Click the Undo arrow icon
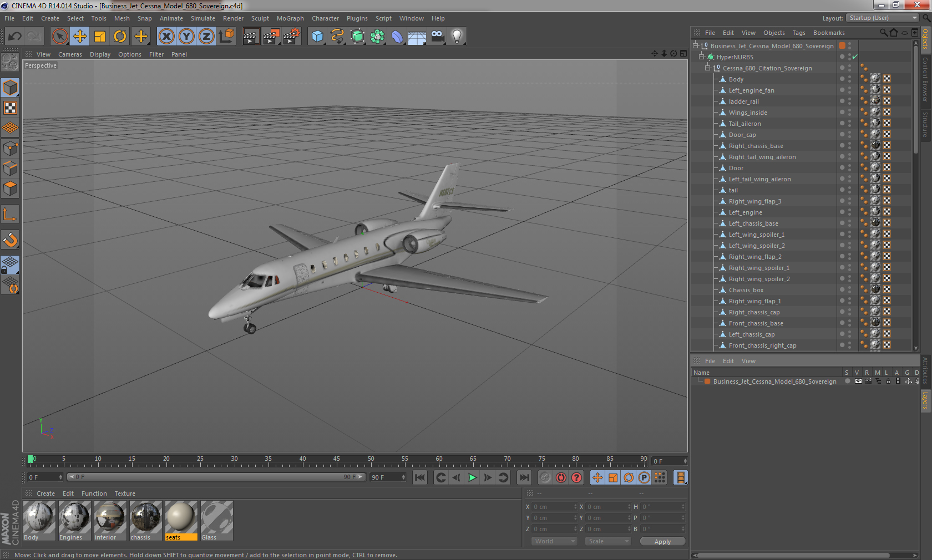 (15, 37)
